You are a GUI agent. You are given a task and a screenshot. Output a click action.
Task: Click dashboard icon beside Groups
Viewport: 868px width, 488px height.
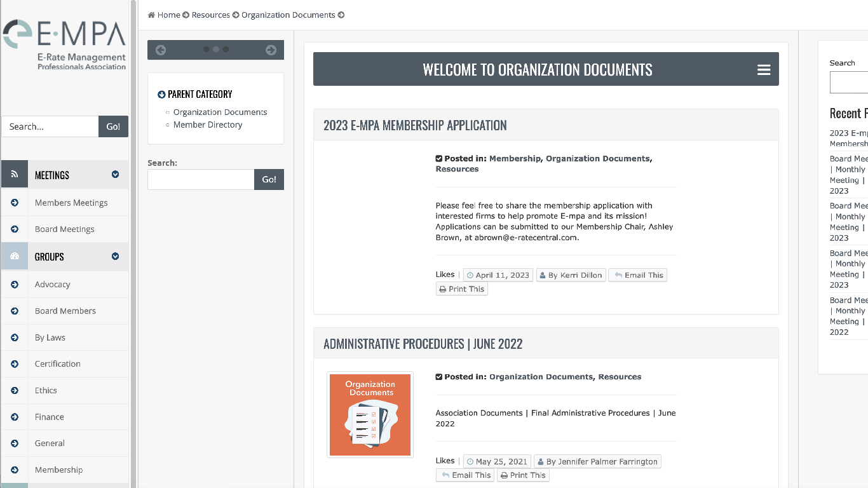point(15,256)
